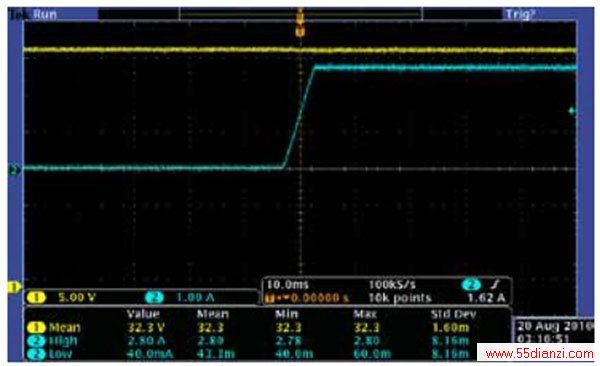Click the 40.0m Min value in Low row
The height and width of the screenshot is (366, 600).
pos(294,354)
